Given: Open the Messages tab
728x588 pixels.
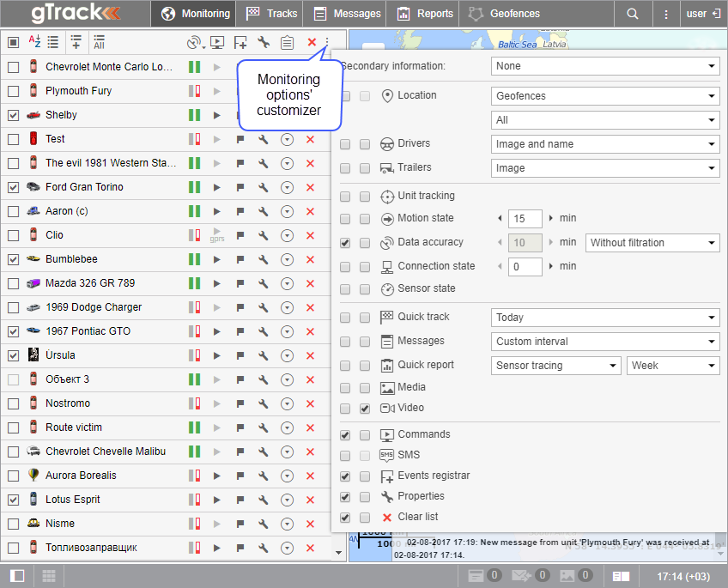Looking at the screenshot, I should [x=345, y=14].
